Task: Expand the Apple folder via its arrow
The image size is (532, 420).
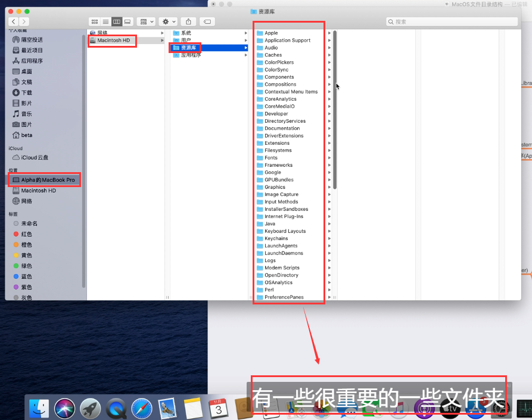Action: 329,33
